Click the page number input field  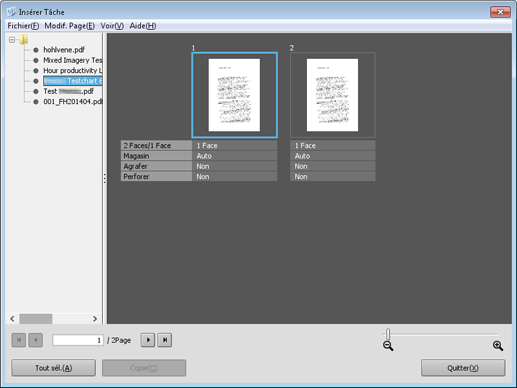click(78, 340)
